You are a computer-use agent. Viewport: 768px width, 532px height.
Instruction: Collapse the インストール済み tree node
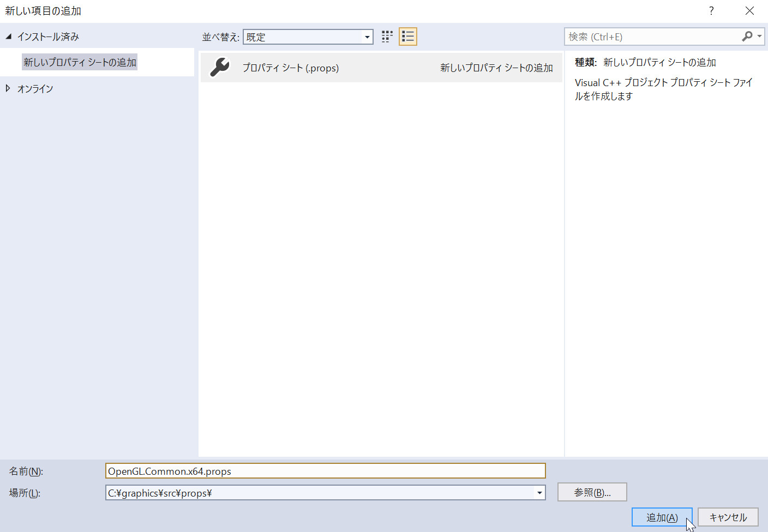9,37
